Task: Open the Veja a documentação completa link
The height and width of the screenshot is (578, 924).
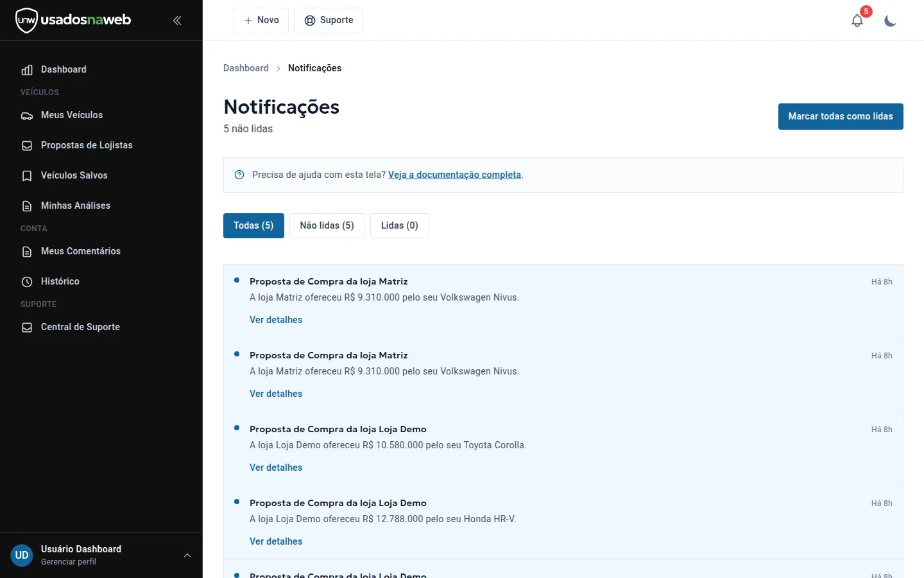Action: (454, 175)
